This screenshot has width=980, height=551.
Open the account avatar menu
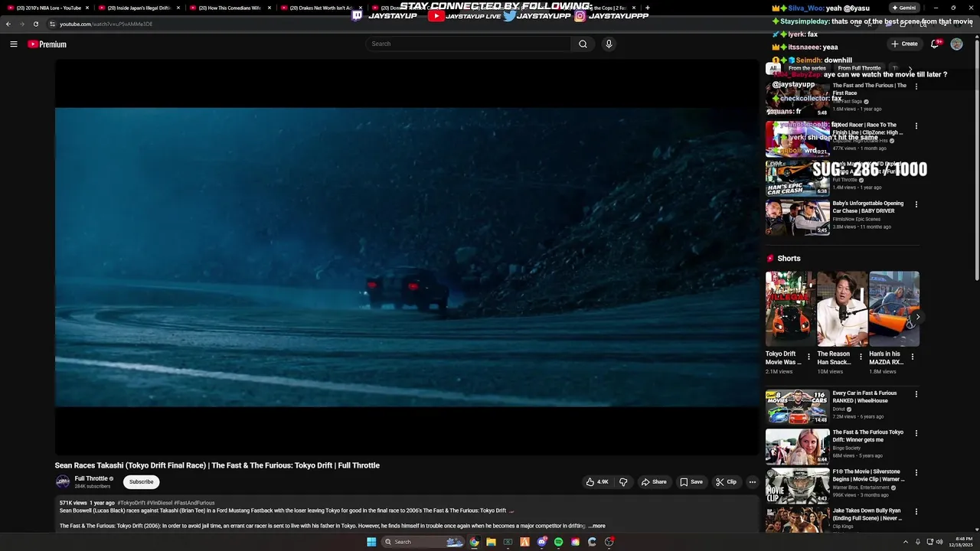coord(956,44)
